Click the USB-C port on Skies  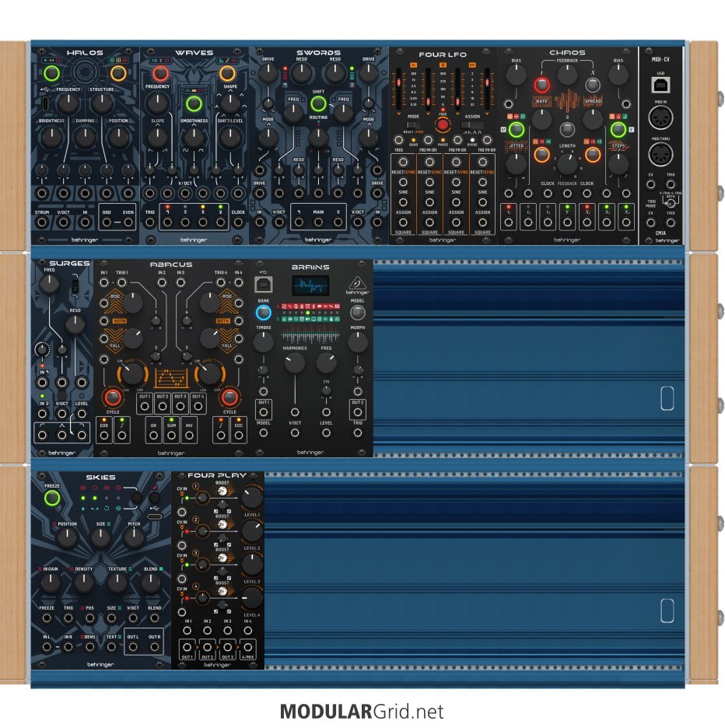[x=155, y=516]
